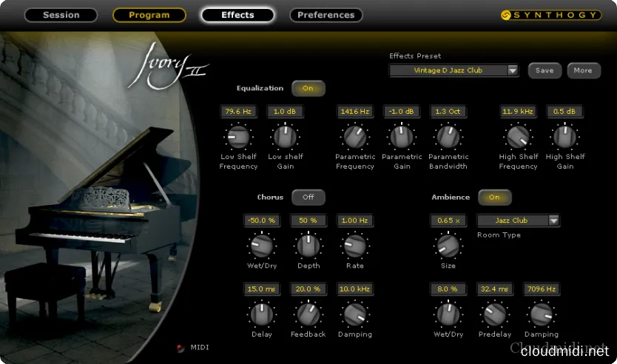
Task: Click the Ambience Size knob
Action: 448,246
